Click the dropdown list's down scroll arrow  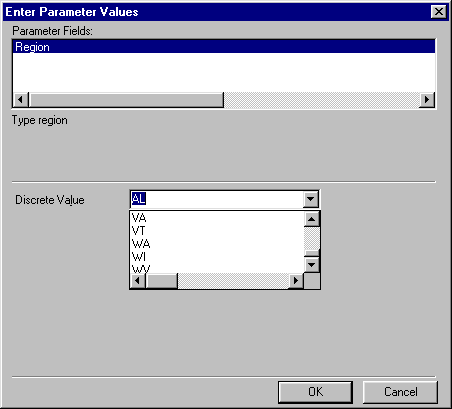coord(312,265)
